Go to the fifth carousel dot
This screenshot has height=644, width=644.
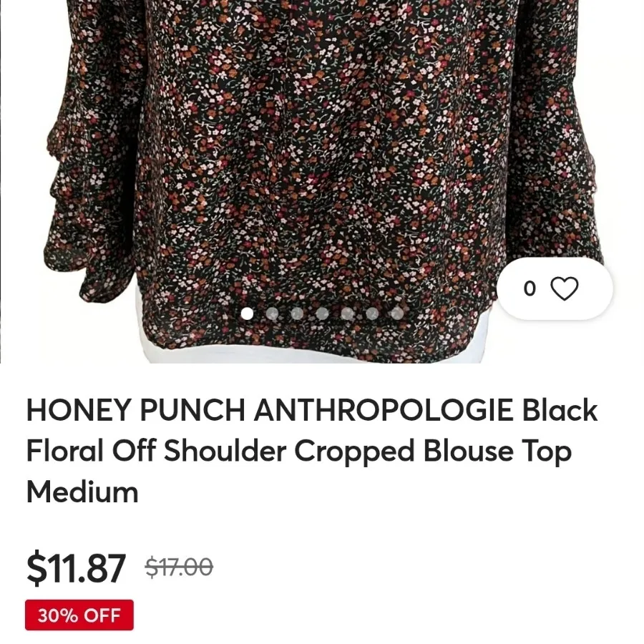[347, 313]
